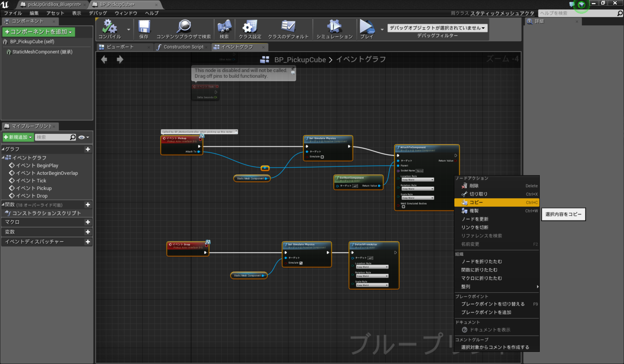Expand 整列 alignment submenu arrow

tap(537, 287)
